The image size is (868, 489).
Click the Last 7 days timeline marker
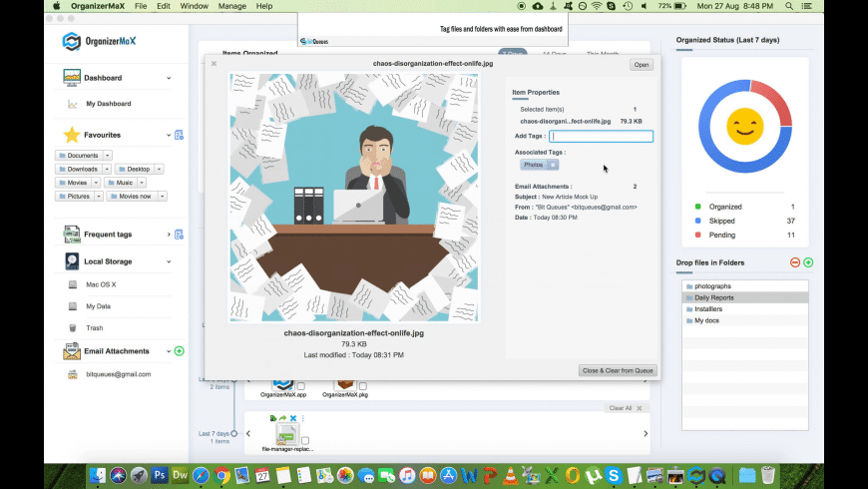234,434
